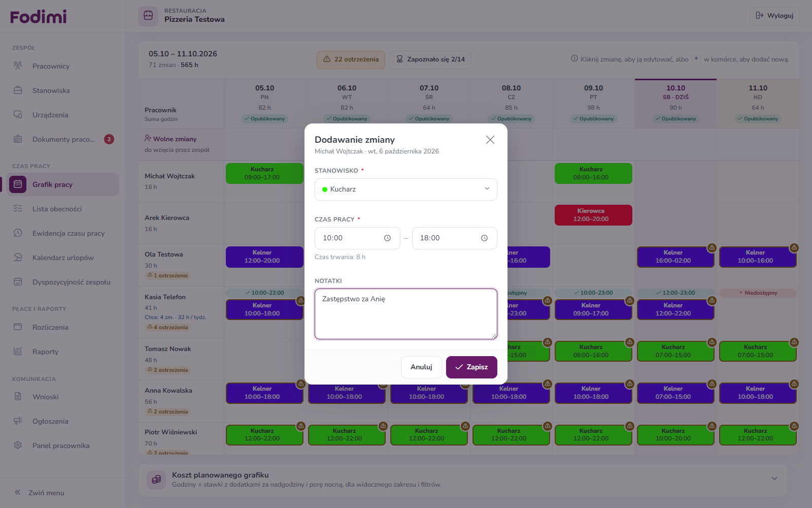The width and height of the screenshot is (812, 508).
Task: Click the Zapoznało się 2/14 button
Action: 430,59
